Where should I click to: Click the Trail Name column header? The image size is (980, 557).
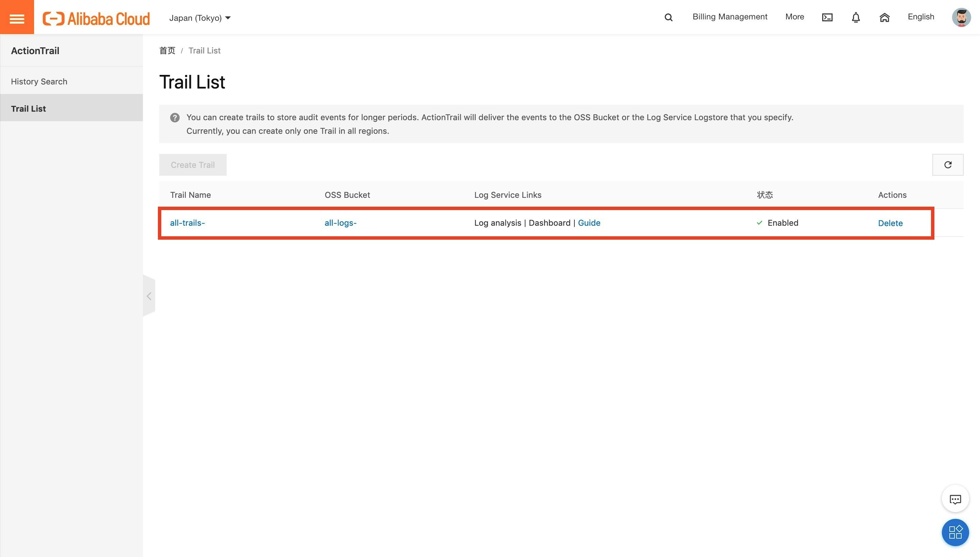[190, 195]
